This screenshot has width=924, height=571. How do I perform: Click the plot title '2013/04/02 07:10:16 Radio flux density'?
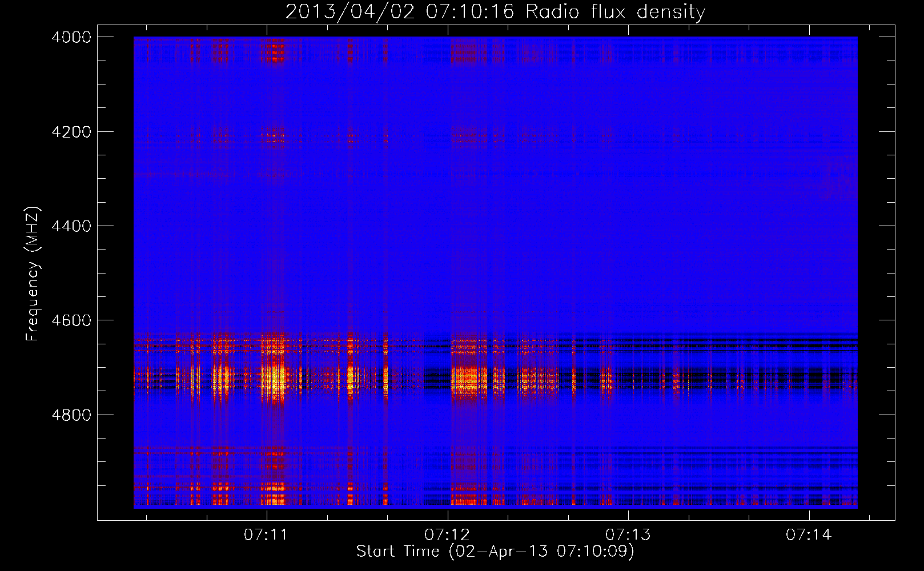click(x=496, y=11)
